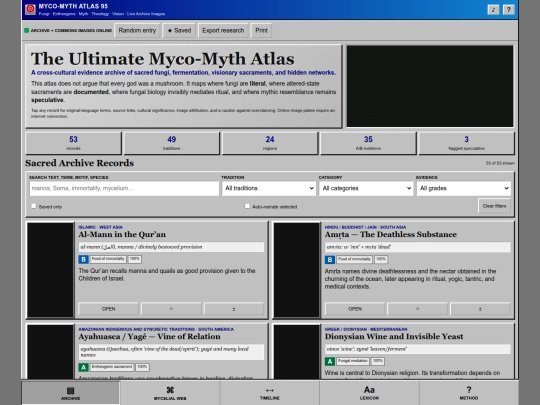
Task: Click Export research button
Action: (x=223, y=30)
